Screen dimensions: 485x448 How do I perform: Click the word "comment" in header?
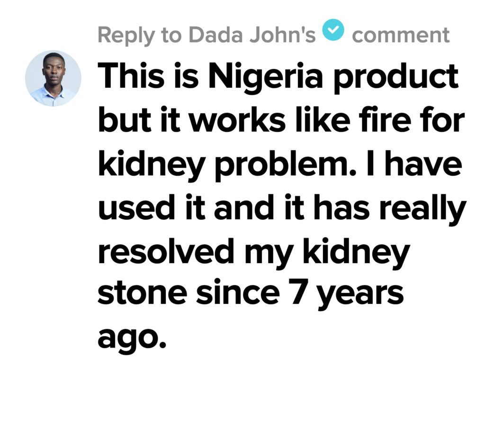point(400,35)
